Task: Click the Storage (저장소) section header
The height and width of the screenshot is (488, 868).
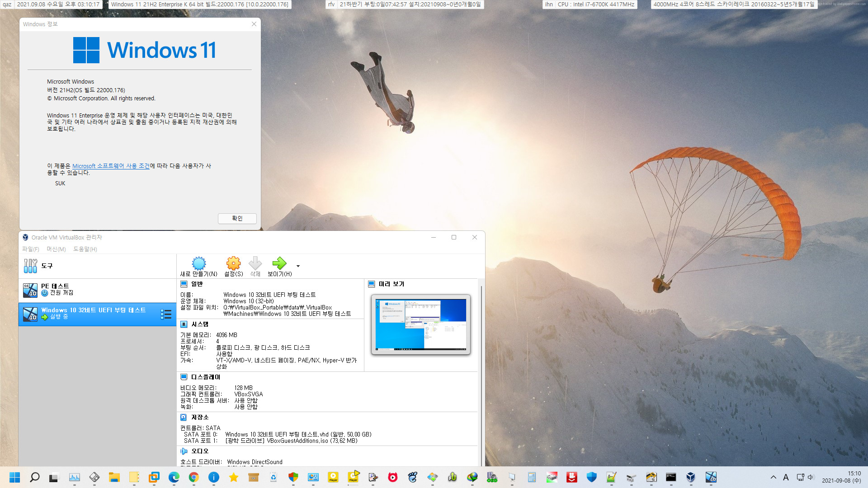Action: pyautogui.click(x=200, y=417)
